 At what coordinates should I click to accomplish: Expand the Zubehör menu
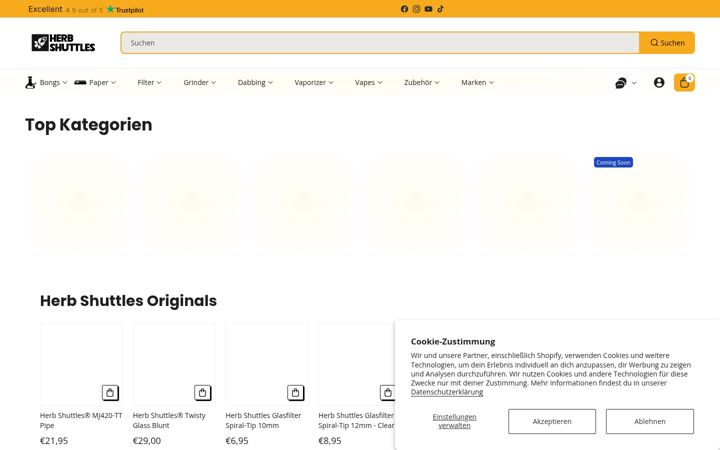tap(422, 82)
